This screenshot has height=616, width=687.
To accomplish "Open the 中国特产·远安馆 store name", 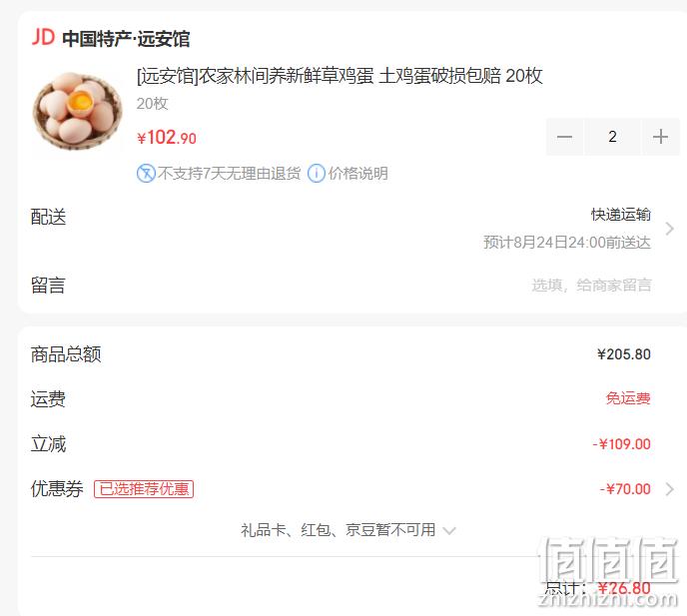I will point(126,39).
